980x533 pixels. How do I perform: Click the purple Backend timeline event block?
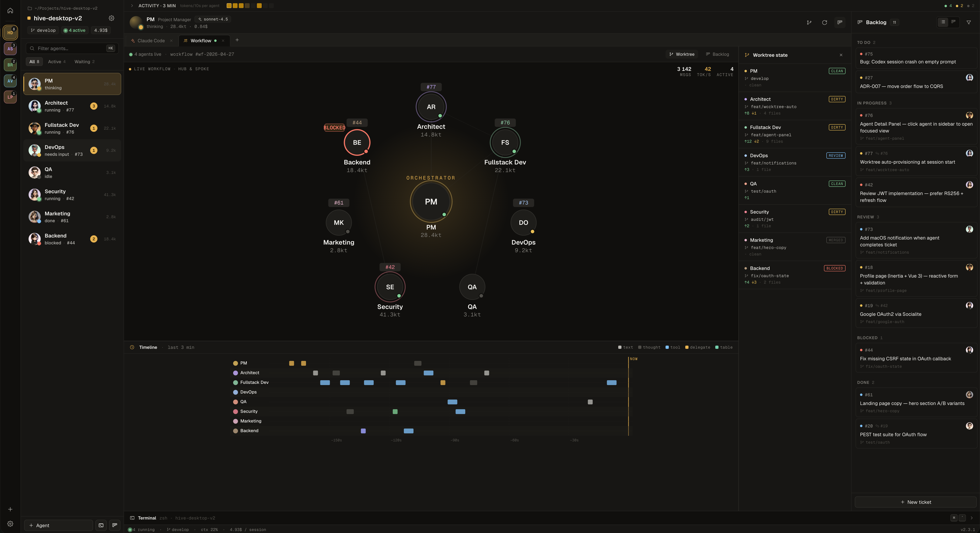363,431
